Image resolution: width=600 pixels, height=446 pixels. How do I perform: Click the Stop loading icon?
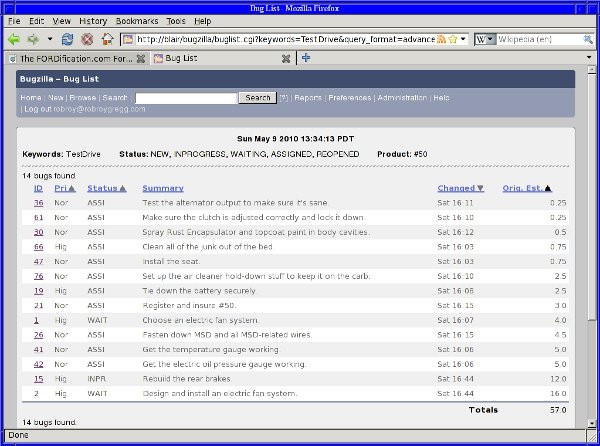pos(87,39)
